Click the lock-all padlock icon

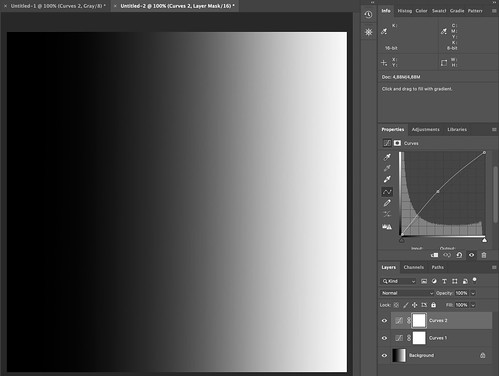tap(433, 305)
